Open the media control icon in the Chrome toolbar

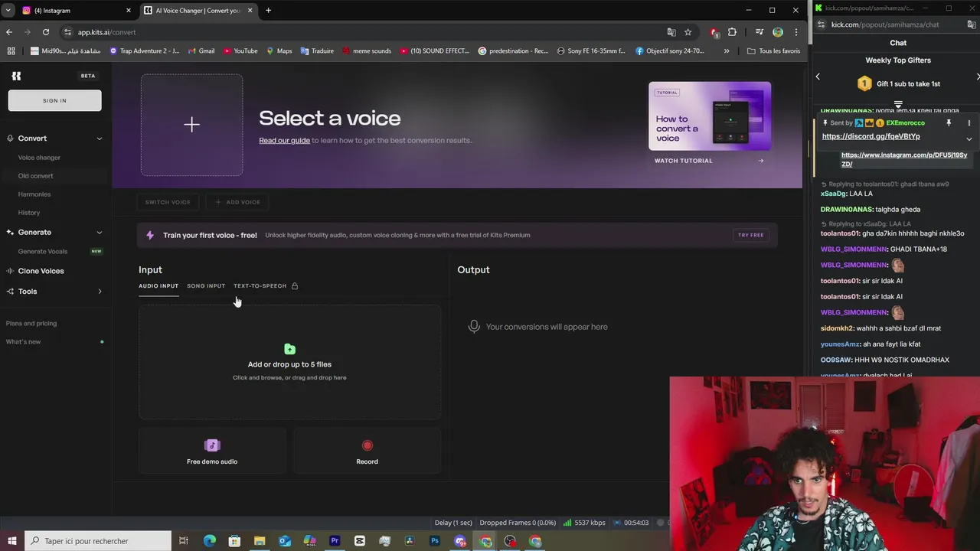click(759, 32)
